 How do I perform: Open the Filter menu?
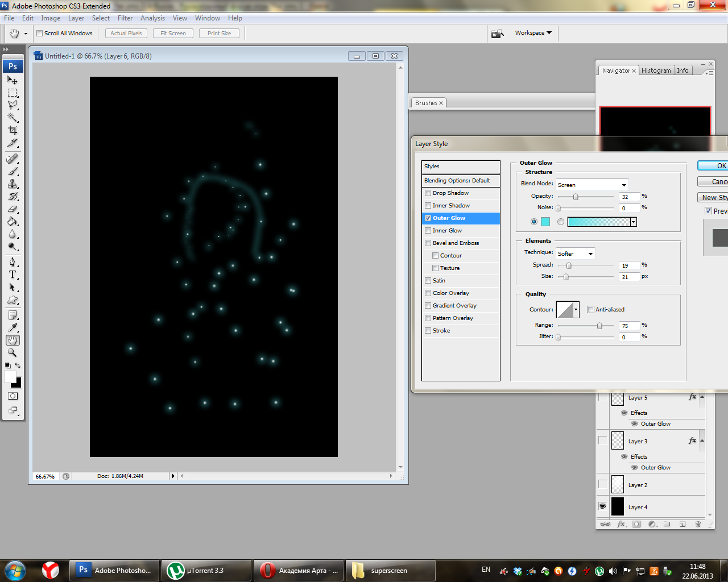click(125, 18)
